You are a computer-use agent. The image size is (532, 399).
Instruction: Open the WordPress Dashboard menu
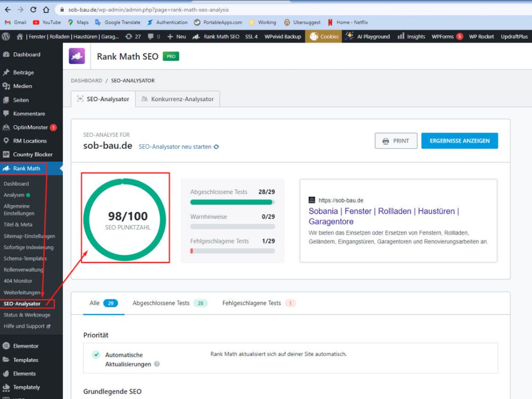(x=31, y=54)
